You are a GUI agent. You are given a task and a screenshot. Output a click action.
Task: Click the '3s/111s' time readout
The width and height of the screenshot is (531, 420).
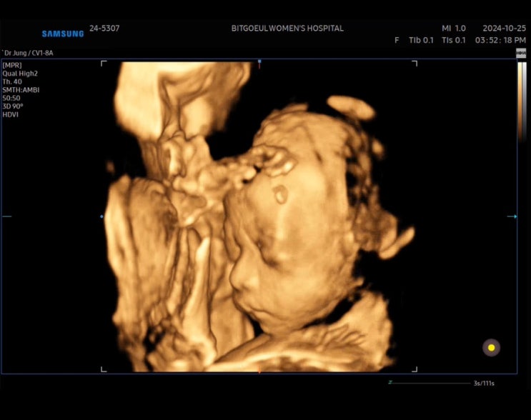484,384
